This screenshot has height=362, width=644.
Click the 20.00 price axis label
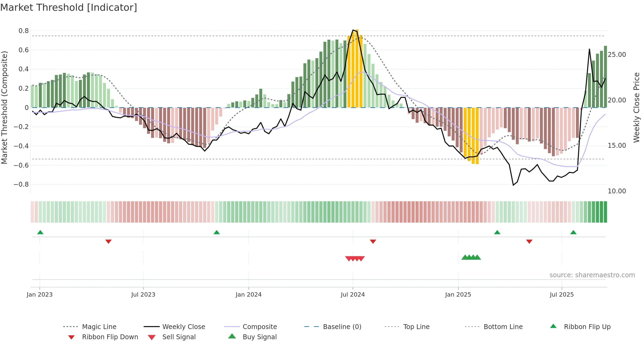click(x=617, y=100)
